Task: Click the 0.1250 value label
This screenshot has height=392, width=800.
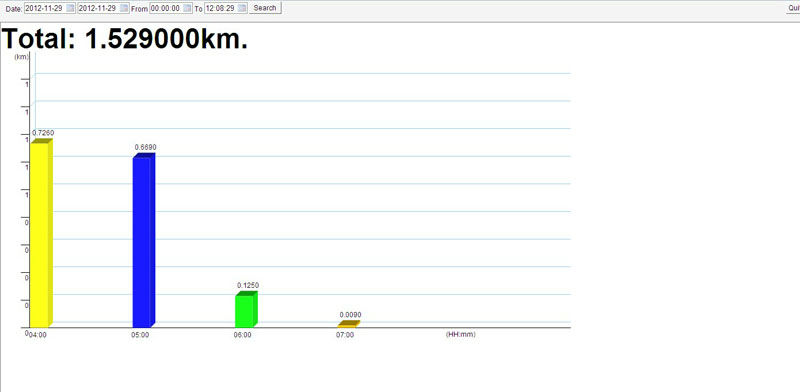Action: coord(248,285)
